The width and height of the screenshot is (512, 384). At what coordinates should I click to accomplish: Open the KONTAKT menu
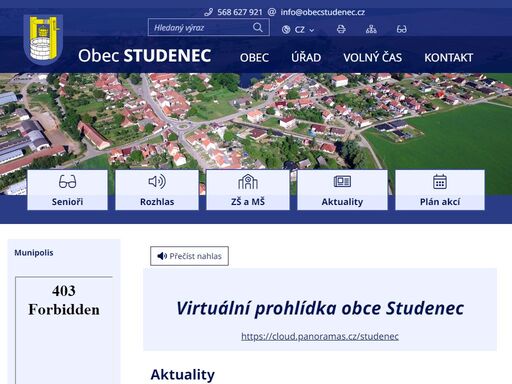[449, 58]
